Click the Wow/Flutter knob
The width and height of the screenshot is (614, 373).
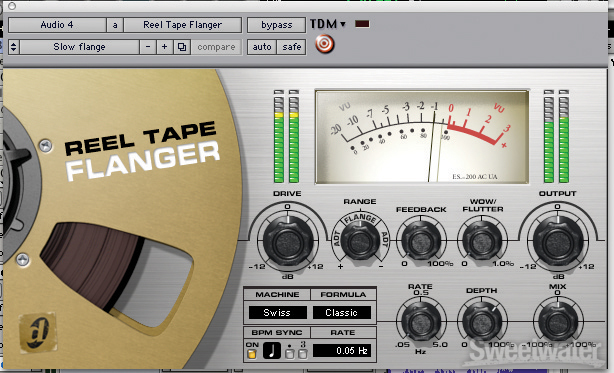point(482,242)
